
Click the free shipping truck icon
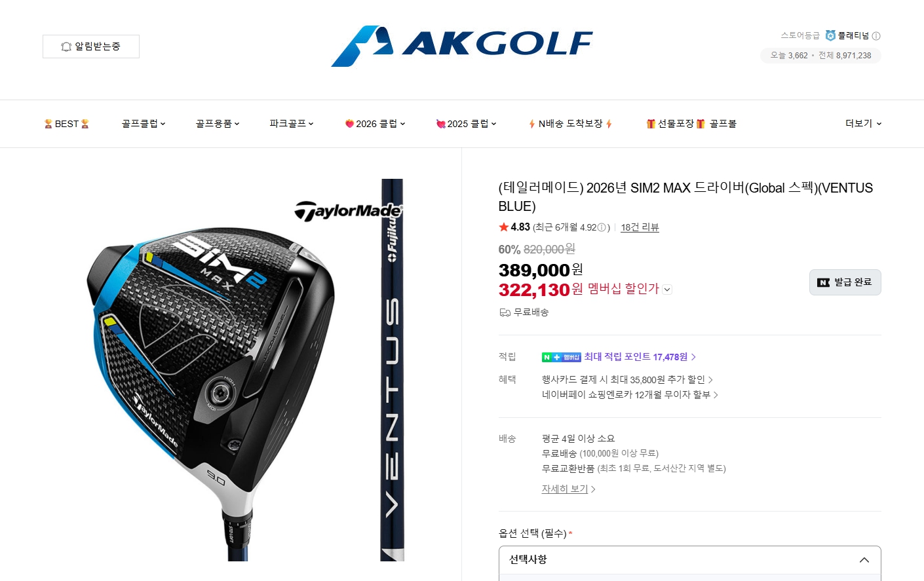[x=505, y=312]
